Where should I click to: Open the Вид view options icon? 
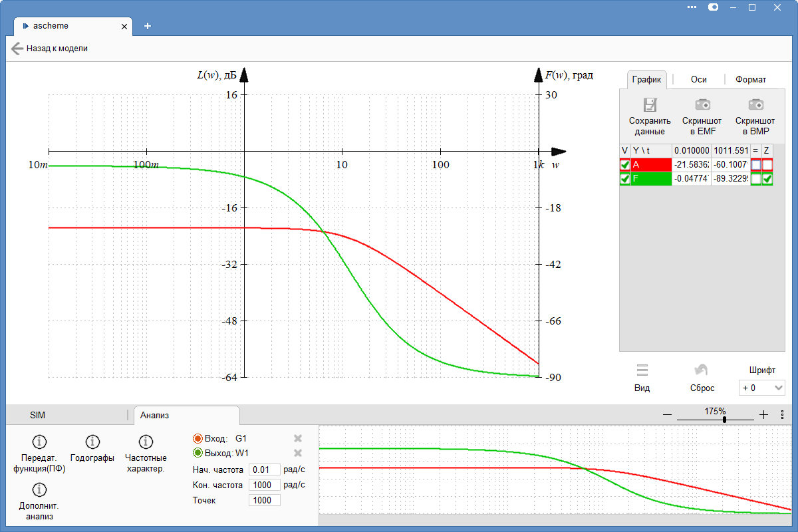click(642, 370)
